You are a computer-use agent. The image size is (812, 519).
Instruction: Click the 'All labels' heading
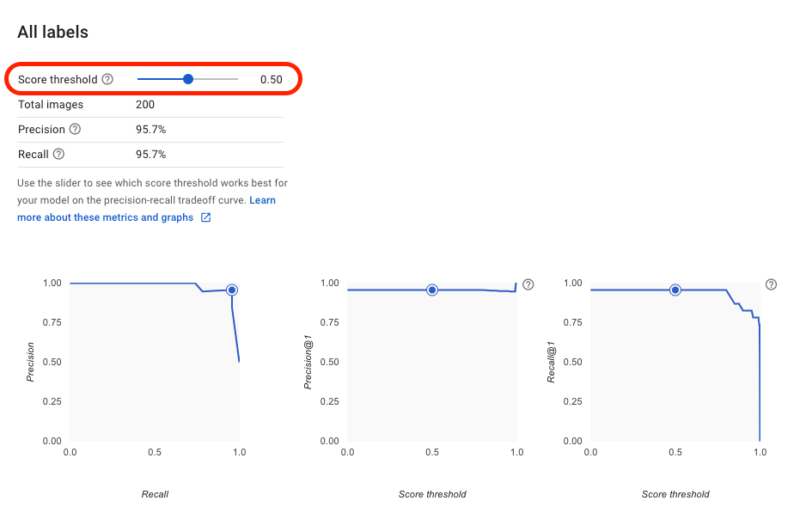[52, 33]
